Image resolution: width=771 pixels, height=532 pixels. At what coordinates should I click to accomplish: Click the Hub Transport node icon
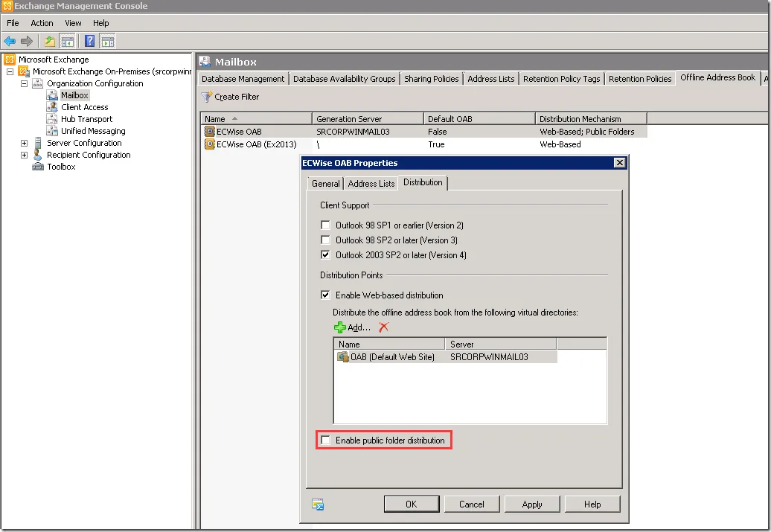pos(51,119)
